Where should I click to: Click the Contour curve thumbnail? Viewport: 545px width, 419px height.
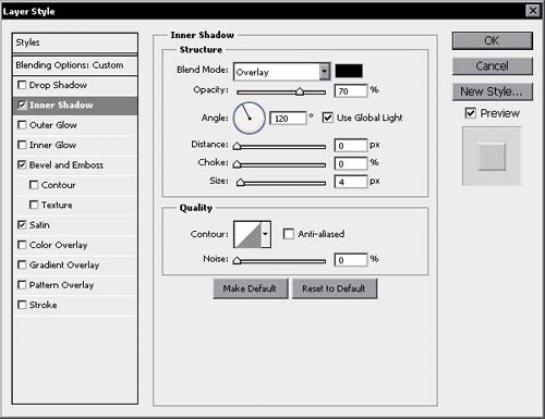tap(247, 234)
